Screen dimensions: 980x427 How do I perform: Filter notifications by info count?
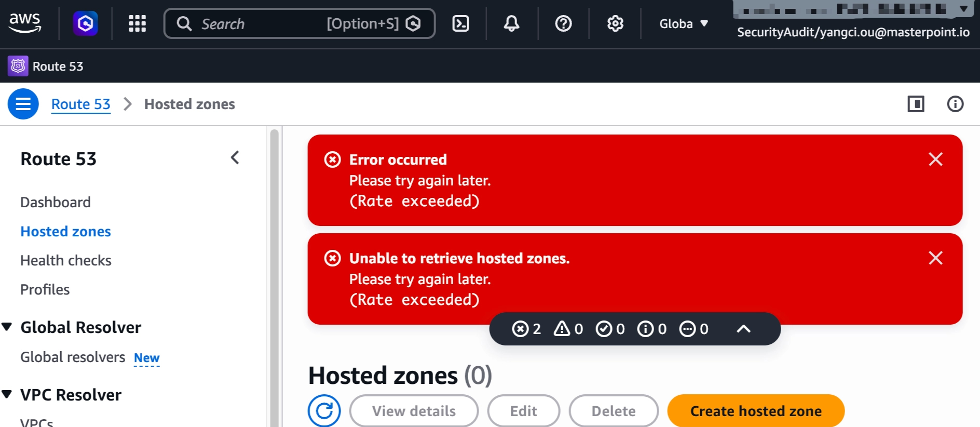click(x=652, y=329)
